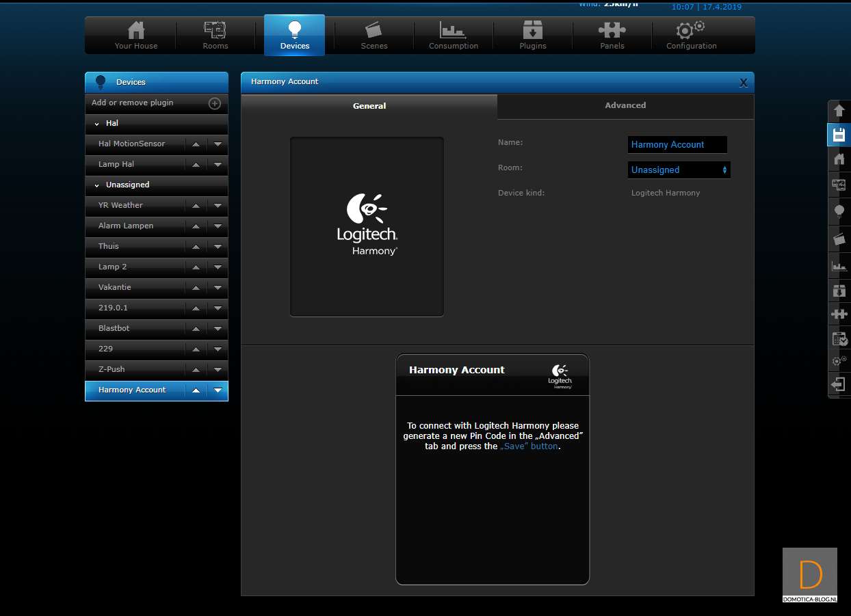Open Panels puzzle icon in top bar
Screen dimensions: 851x616
point(612,36)
